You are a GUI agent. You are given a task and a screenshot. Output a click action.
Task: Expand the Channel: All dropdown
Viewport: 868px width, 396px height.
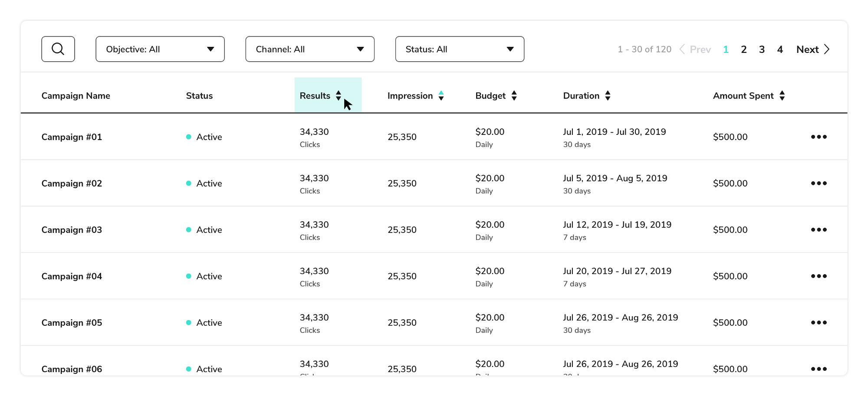point(310,49)
